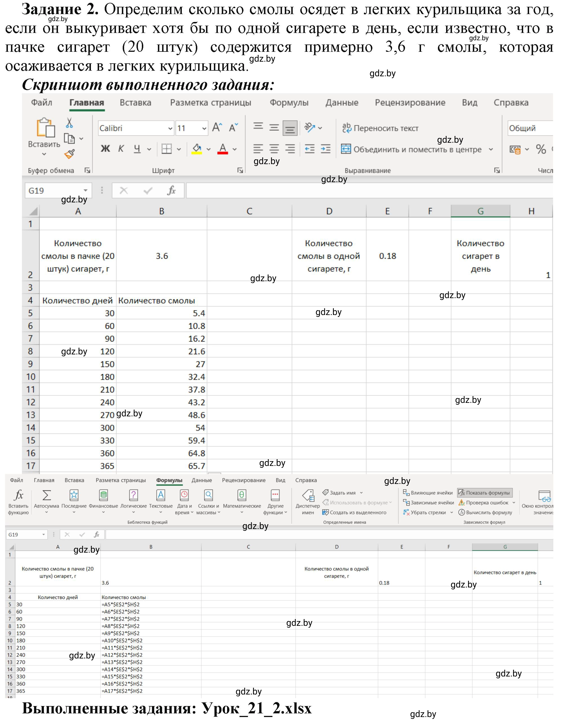Toggle Bold (Ж) formatting
The height and width of the screenshot is (728, 564).
[105, 149]
